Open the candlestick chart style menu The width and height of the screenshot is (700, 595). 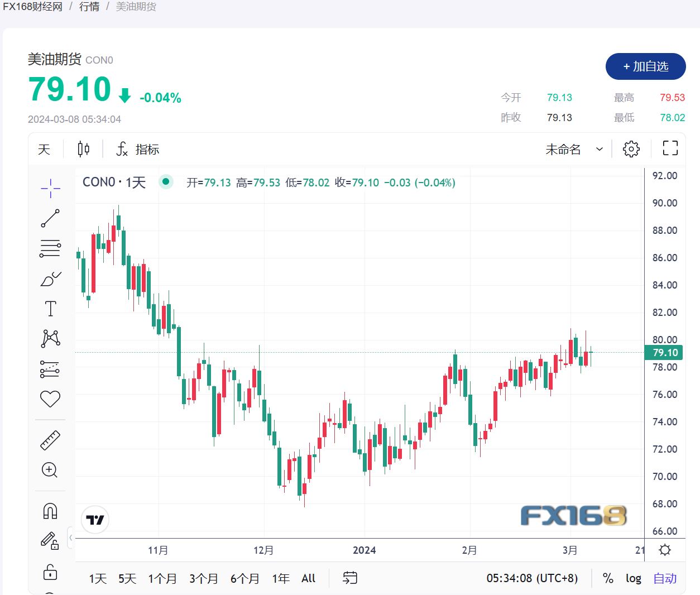(x=84, y=149)
